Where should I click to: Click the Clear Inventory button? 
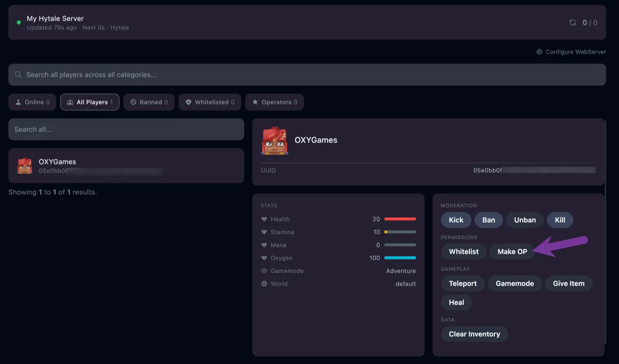coord(474,334)
